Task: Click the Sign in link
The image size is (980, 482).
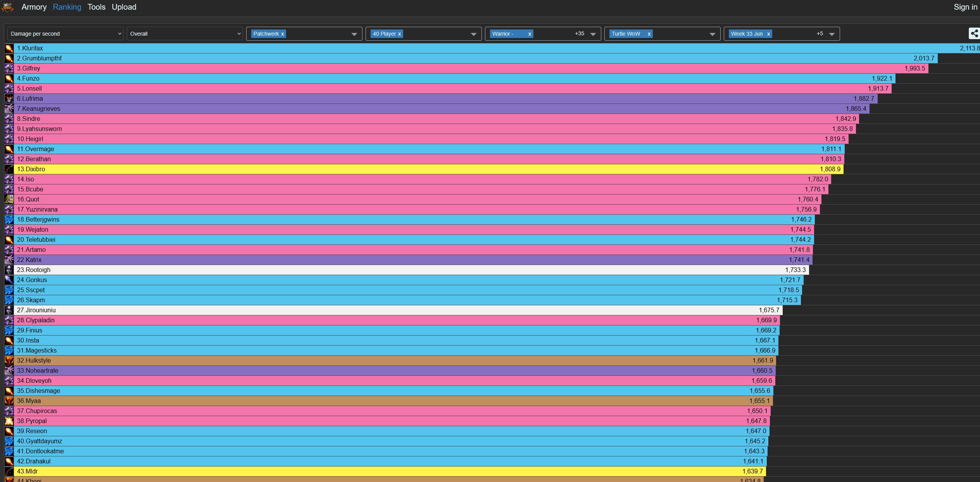Action: click(965, 7)
